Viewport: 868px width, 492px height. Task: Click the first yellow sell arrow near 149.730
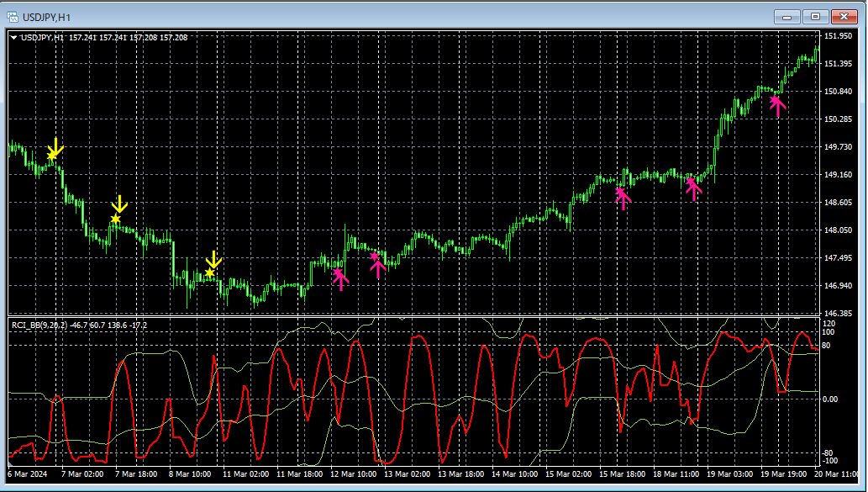pyautogui.click(x=55, y=149)
